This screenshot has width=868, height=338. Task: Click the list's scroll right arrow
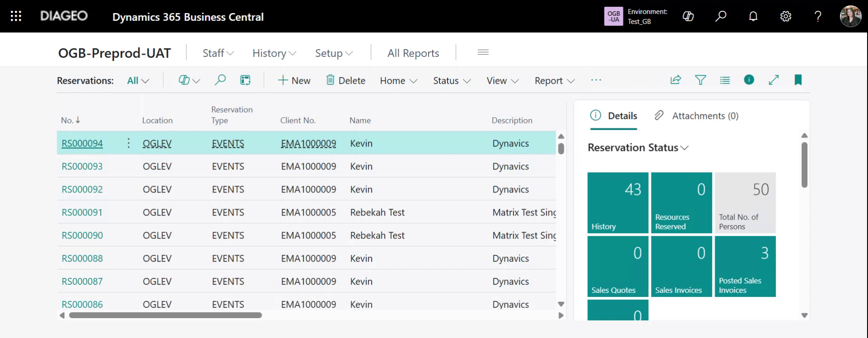point(561,315)
